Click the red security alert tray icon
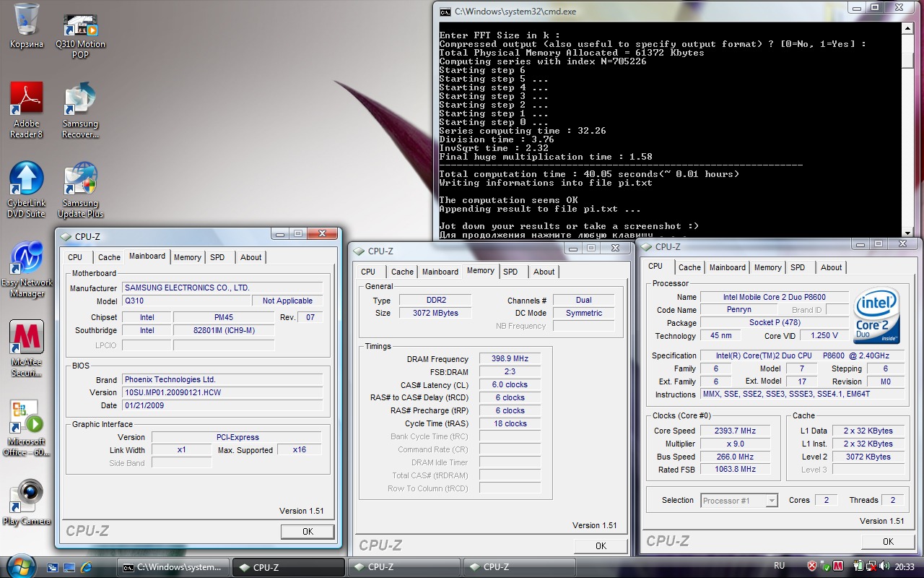 tap(812, 566)
